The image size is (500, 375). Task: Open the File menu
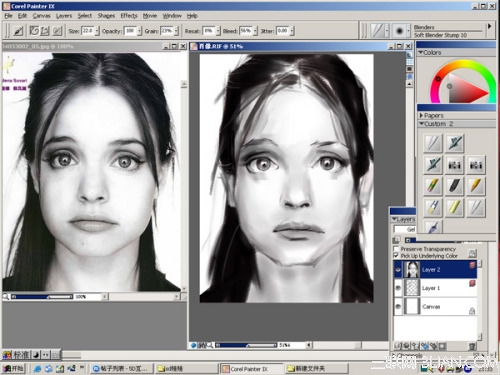pos(8,16)
